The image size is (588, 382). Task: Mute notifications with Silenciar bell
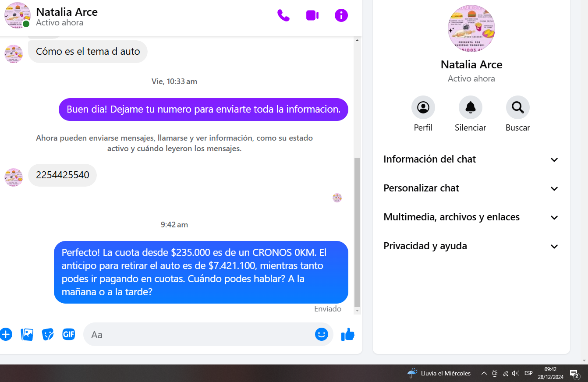470,108
